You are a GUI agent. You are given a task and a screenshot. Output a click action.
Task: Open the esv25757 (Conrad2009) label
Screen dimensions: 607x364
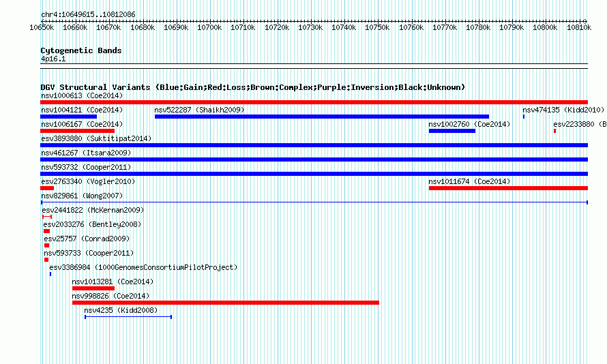87,239
